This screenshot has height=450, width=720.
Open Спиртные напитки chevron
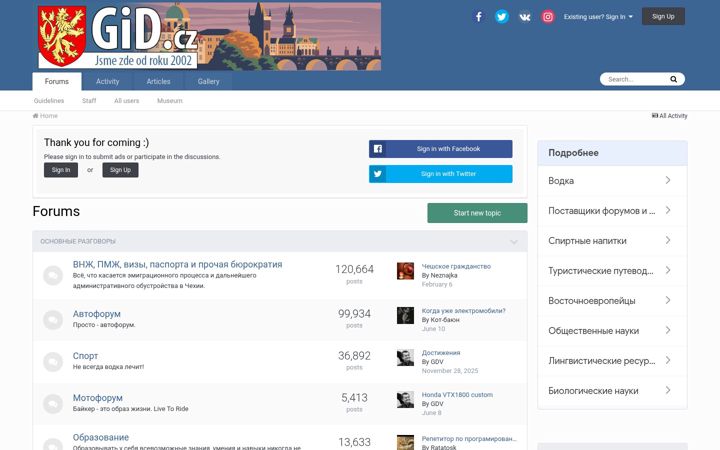[x=668, y=240]
